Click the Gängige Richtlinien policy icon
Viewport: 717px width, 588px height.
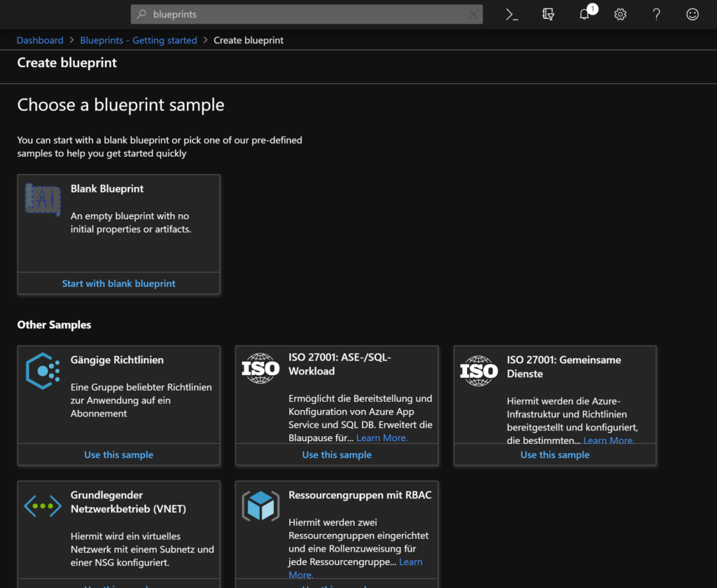click(43, 371)
